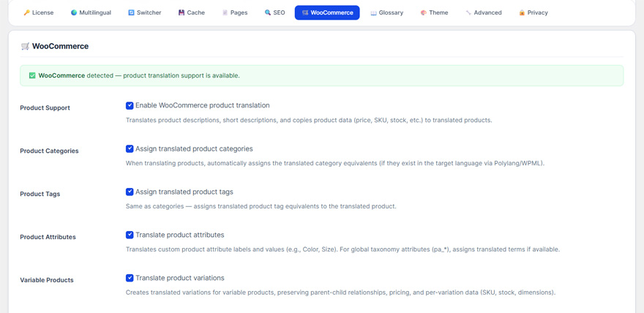Switch to the Switcher tab
Image resolution: width=644 pixels, height=313 pixels.
point(145,12)
